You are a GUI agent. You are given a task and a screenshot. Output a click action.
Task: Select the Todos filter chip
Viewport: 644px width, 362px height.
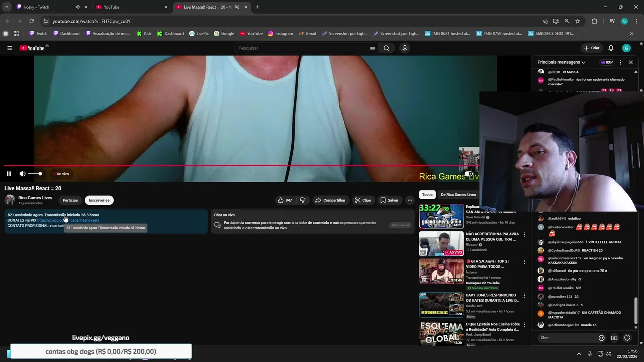point(427,195)
